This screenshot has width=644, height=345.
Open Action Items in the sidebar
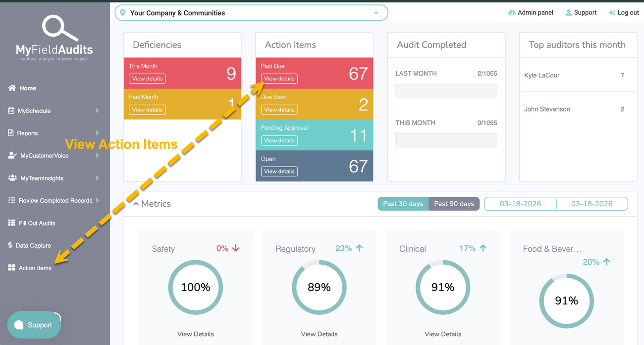35,268
